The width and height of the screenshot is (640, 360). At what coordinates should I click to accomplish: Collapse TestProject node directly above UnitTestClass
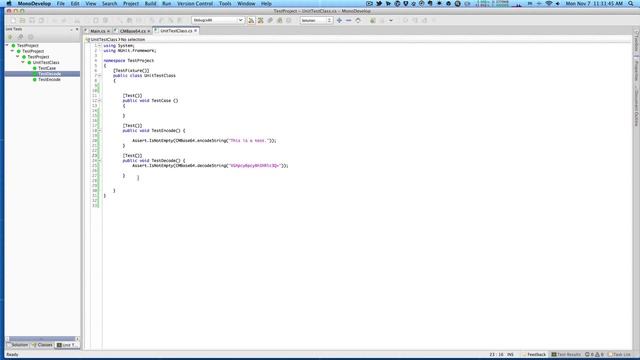18,57
